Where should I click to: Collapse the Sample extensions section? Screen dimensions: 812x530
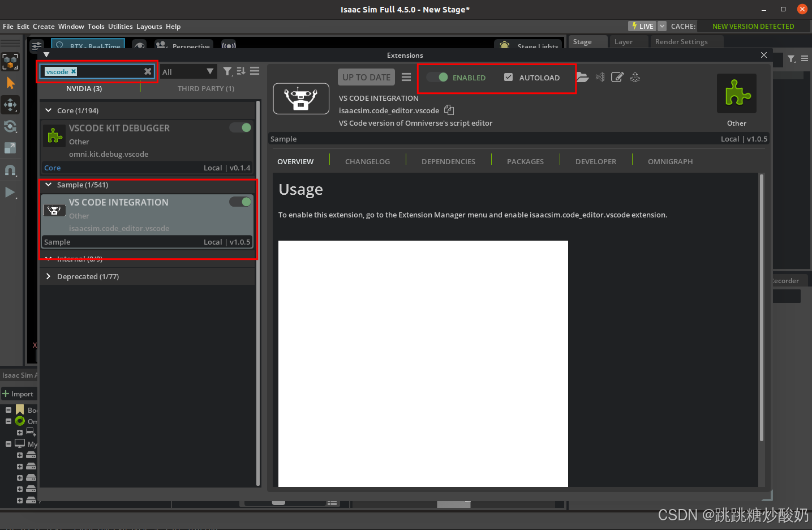[48, 185]
